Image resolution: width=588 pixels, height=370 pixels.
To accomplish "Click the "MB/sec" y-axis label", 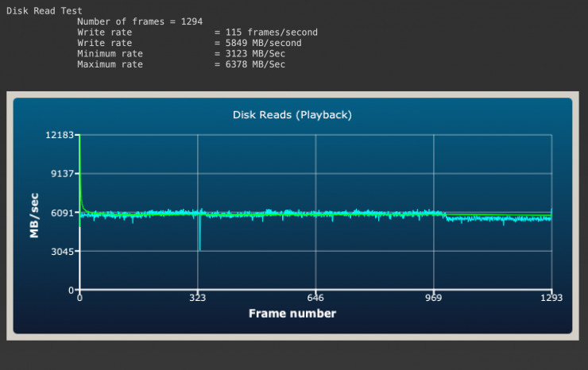I will pyautogui.click(x=34, y=213).
